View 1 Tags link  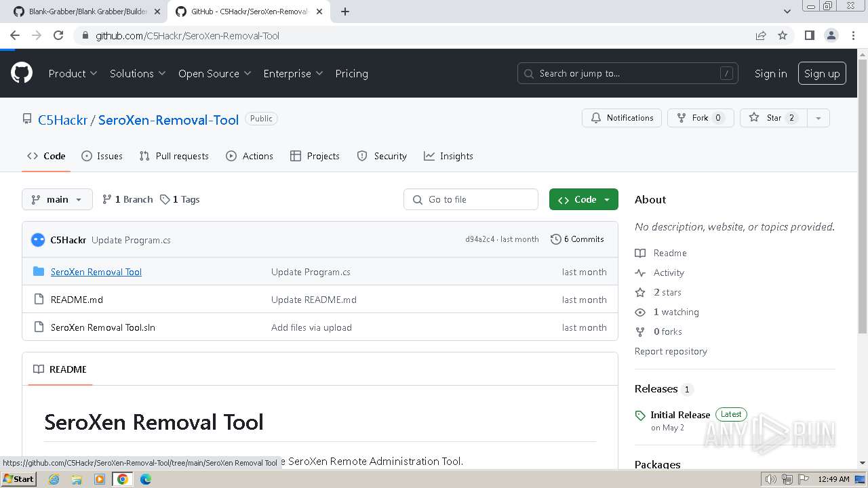180,199
